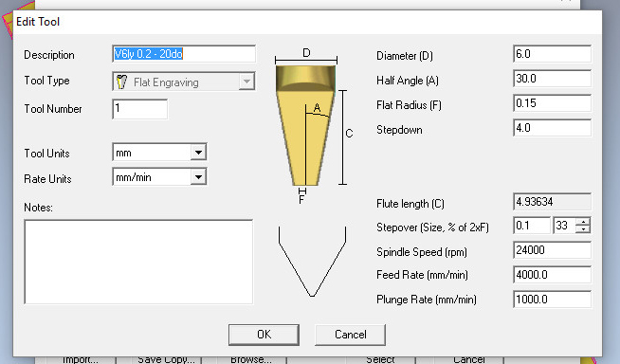Click the Stepover size field
Viewport: 620px width, 364px height.
point(532,226)
